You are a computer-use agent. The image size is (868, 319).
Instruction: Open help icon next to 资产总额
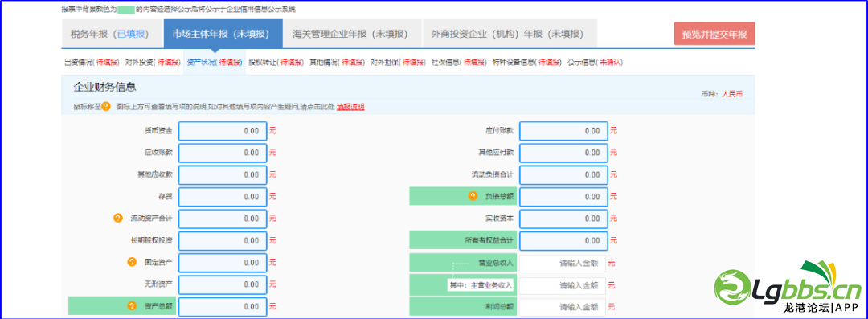tap(132, 305)
